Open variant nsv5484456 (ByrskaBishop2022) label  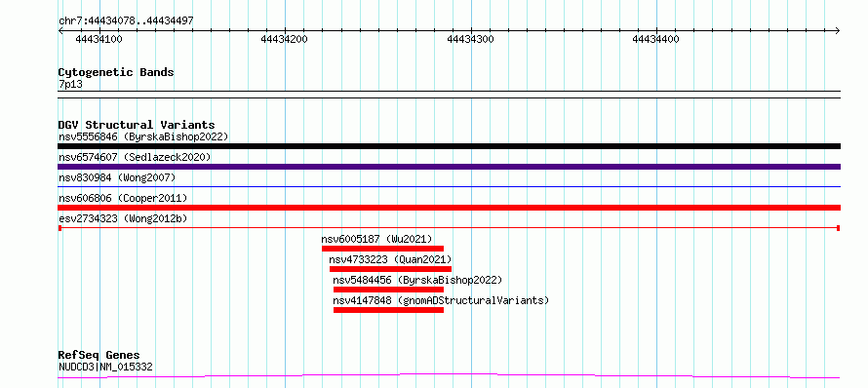coord(417,280)
